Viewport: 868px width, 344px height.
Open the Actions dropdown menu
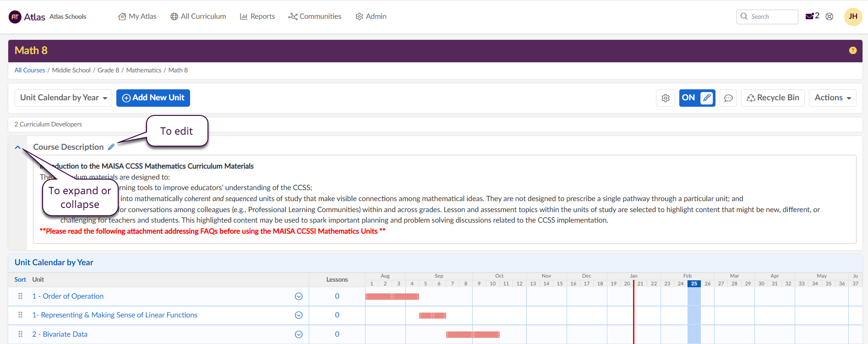tap(832, 98)
